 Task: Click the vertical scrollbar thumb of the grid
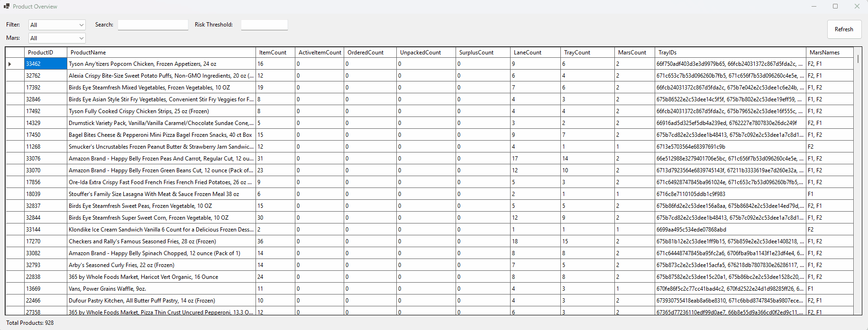(x=858, y=59)
